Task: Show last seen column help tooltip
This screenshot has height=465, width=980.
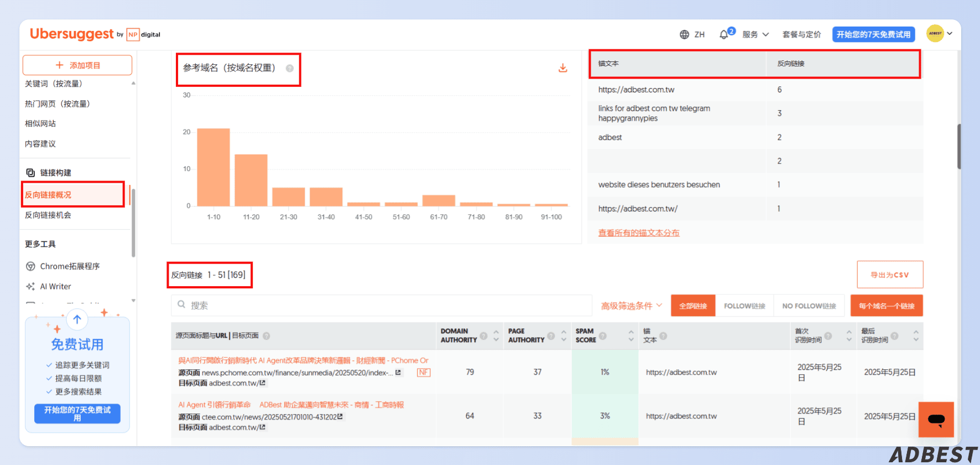Action: (x=894, y=335)
